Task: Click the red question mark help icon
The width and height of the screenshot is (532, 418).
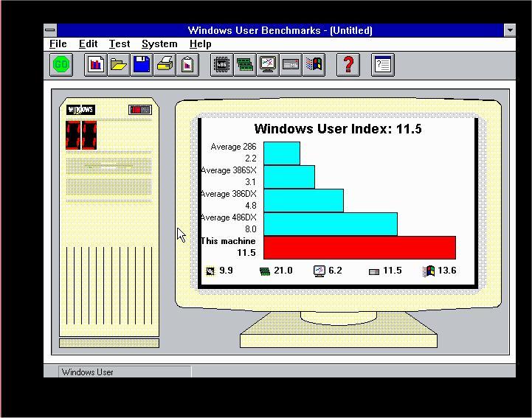Action: point(348,64)
